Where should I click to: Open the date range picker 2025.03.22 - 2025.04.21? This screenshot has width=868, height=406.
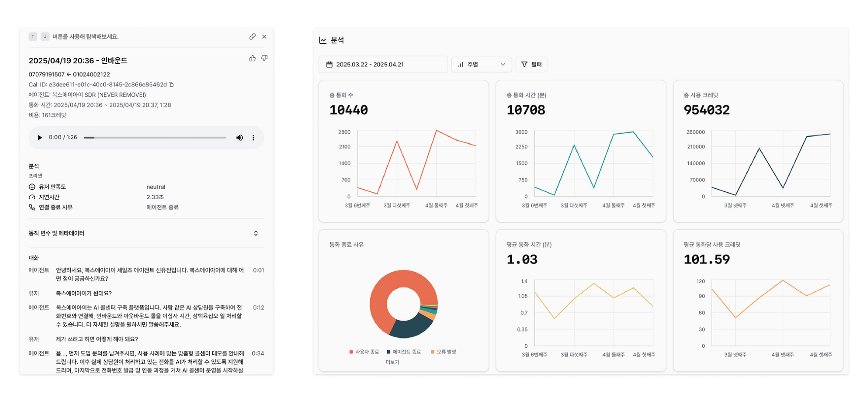click(x=383, y=64)
